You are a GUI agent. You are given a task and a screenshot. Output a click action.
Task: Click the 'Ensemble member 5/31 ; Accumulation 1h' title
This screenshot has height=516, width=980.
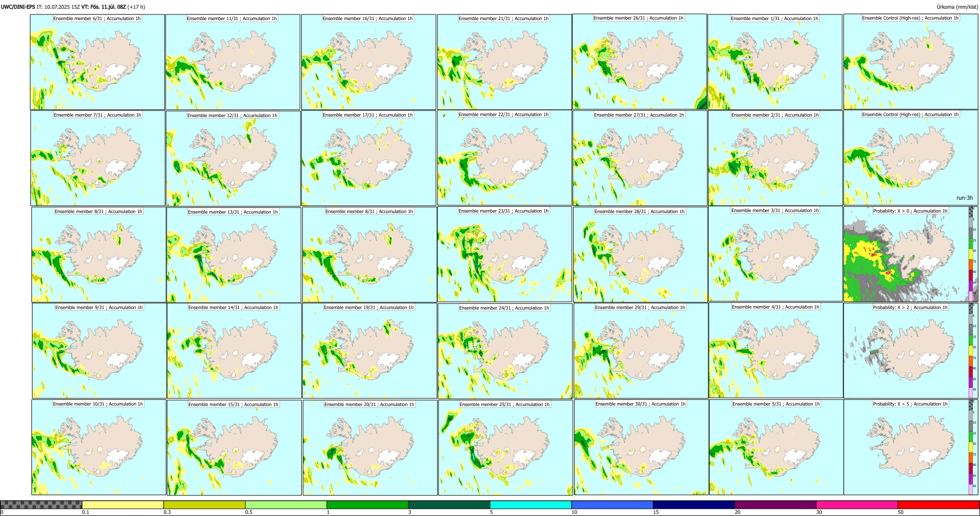(776, 404)
